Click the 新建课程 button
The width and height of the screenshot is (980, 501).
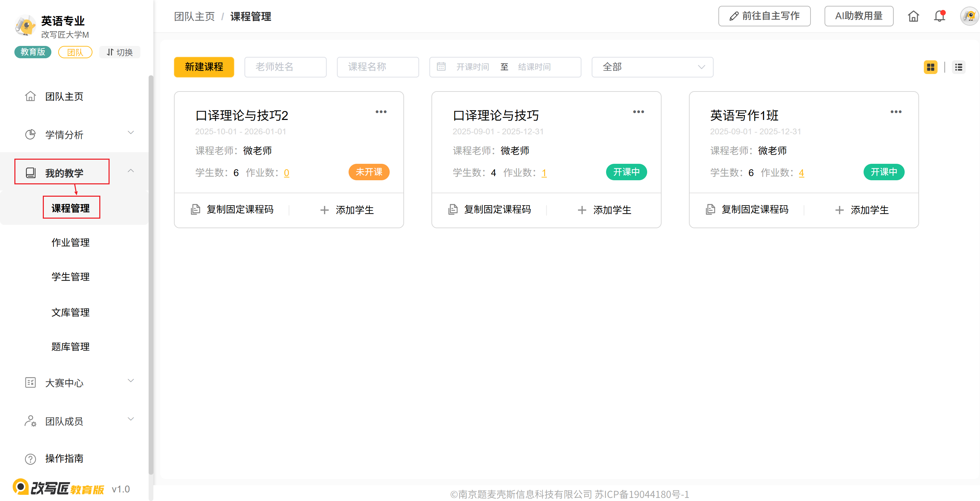pyautogui.click(x=204, y=67)
